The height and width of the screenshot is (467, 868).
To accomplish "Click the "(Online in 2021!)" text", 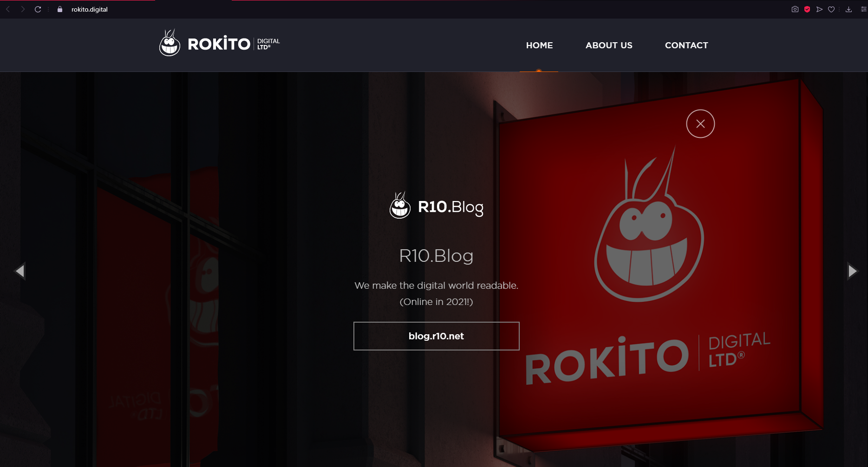I will 437,302.
